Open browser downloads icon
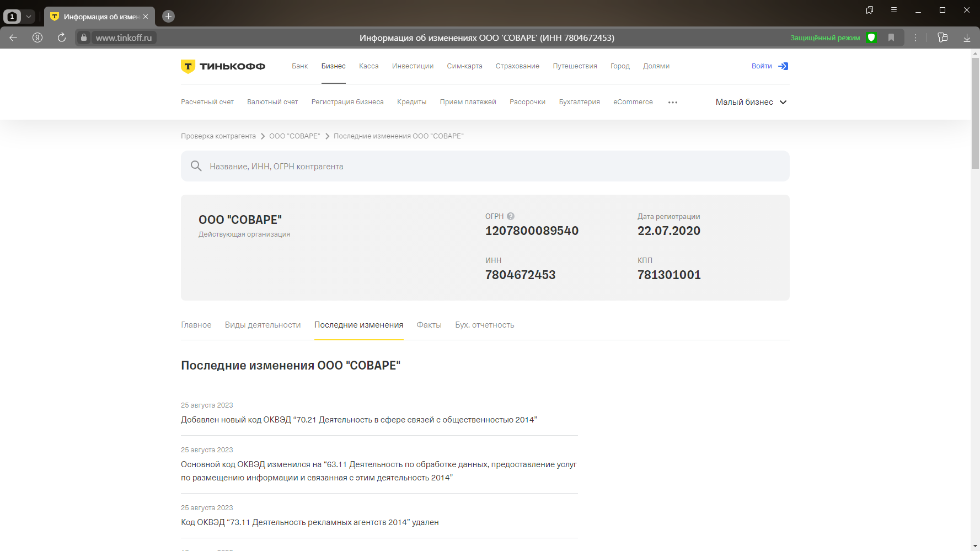980x551 pixels. coord(967,38)
